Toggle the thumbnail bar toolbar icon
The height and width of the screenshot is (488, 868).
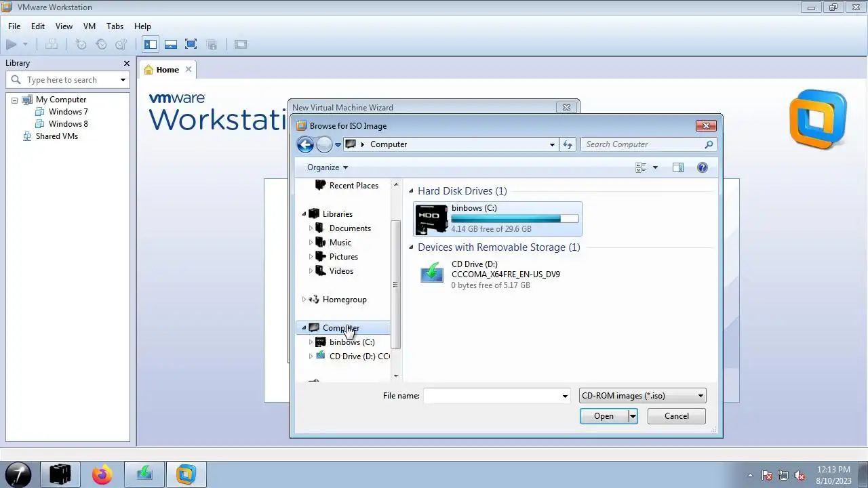pos(171,45)
